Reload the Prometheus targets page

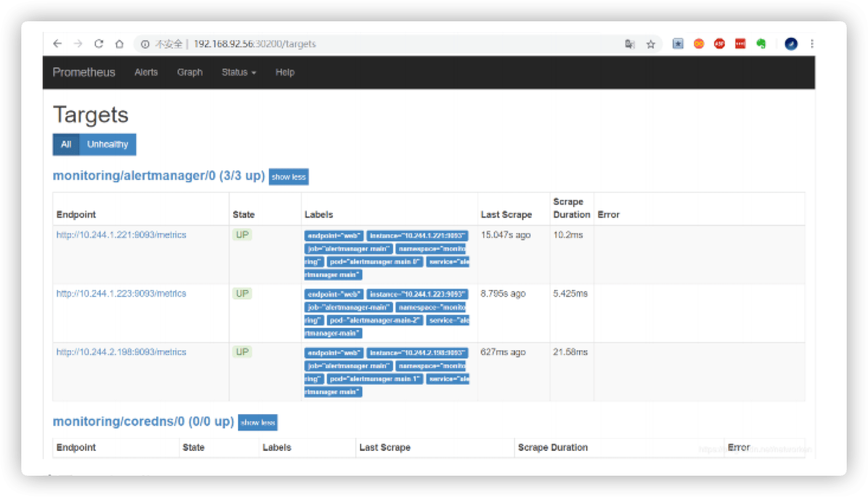point(99,44)
